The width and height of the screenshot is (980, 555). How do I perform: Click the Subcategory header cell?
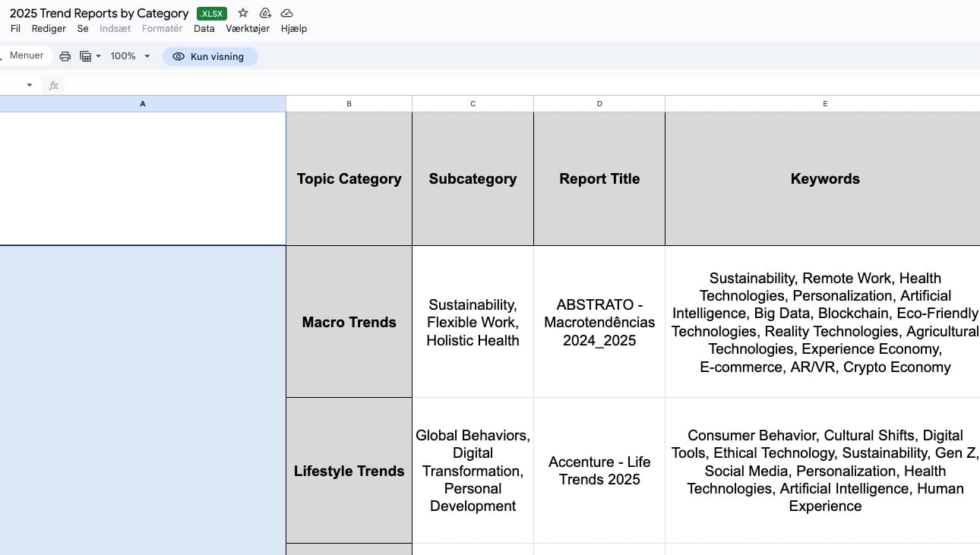pos(473,178)
